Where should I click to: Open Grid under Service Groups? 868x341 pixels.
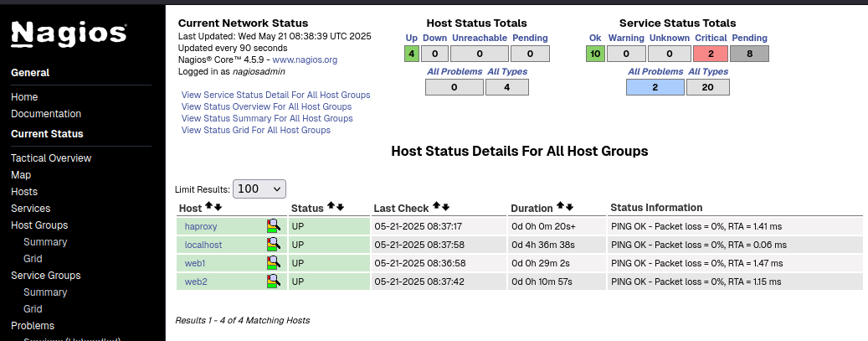pyautogui.click(x=33, y=309)
